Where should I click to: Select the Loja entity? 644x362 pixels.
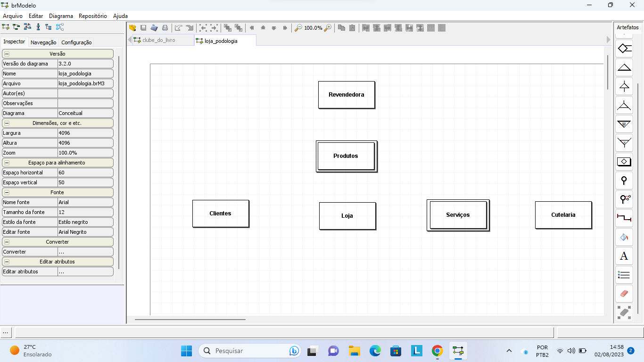point(347,216)
